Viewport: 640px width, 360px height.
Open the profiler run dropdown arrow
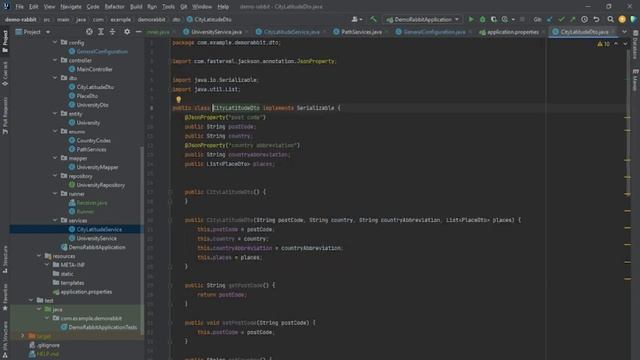point(513,19)
